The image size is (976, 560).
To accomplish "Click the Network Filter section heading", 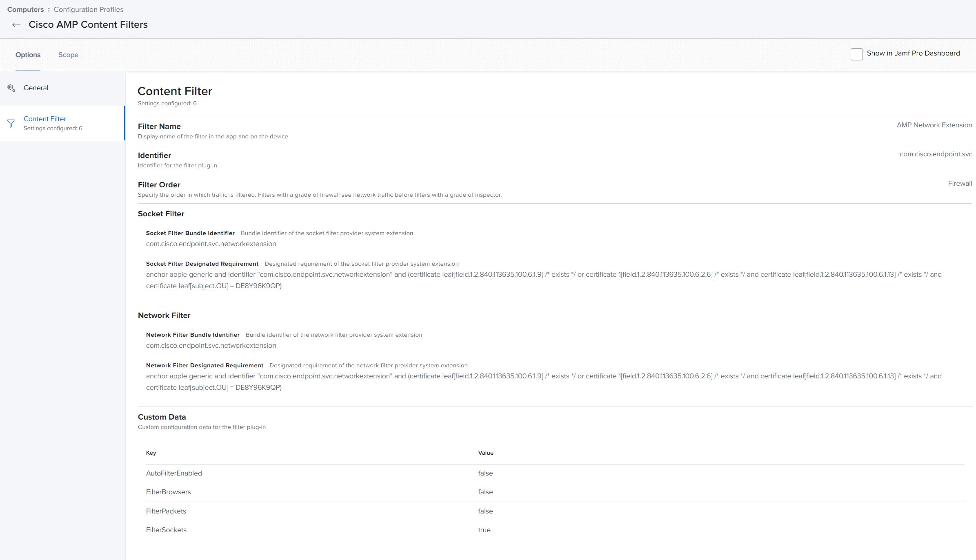I will (x=164, y=316).
